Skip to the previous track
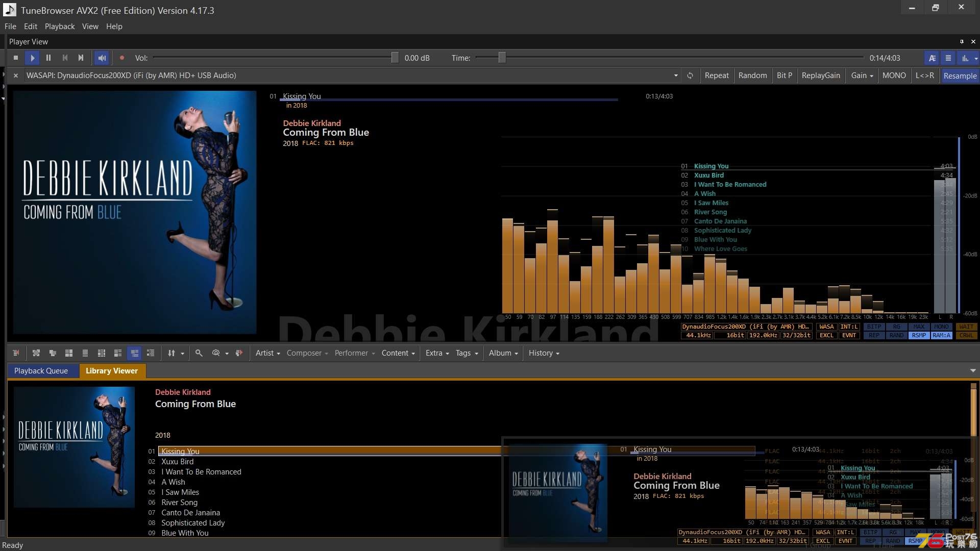 [65, 58]
